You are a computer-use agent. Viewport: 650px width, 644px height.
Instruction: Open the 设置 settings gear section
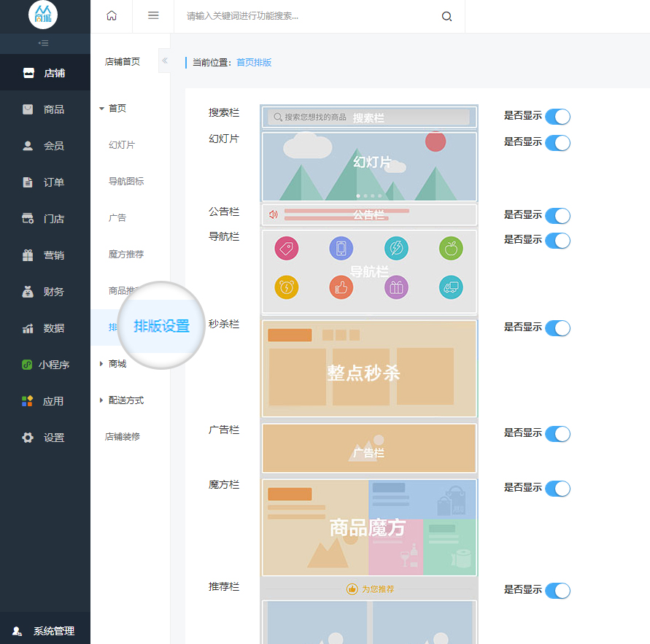[x=45, y=438]
